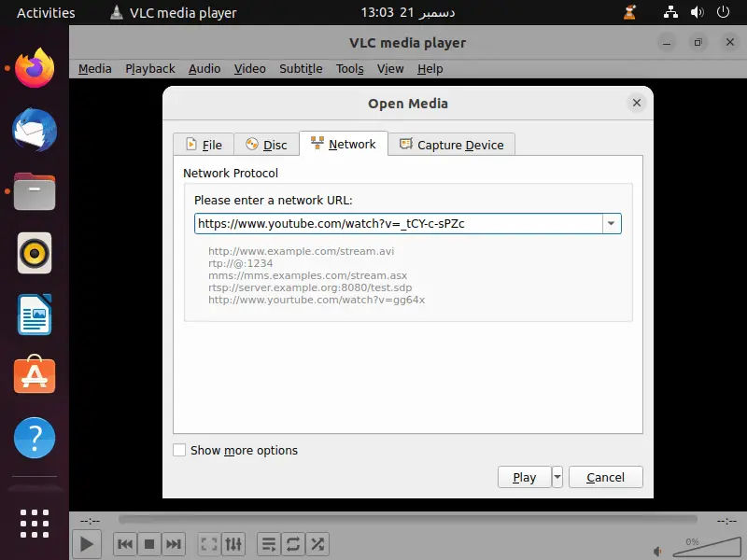747x560 pixels.
Task: Open the Media menu
Action: (x=95, y=68)
